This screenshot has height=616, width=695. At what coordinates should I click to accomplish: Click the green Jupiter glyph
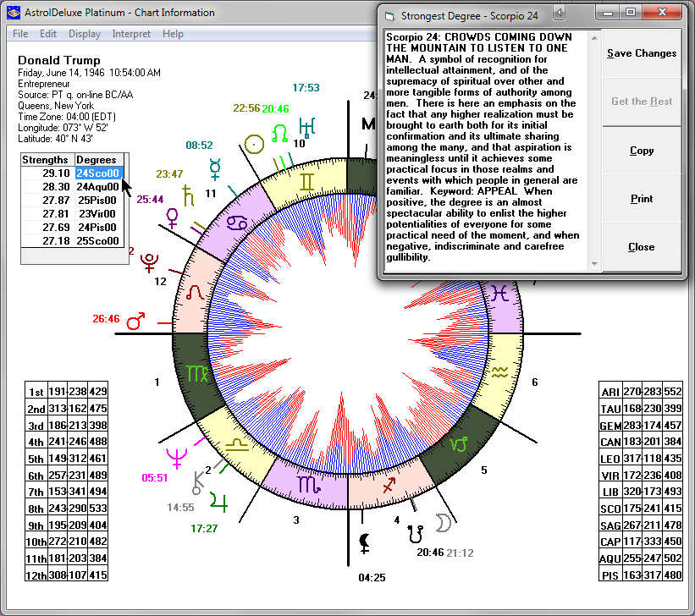tap(220, 499)
